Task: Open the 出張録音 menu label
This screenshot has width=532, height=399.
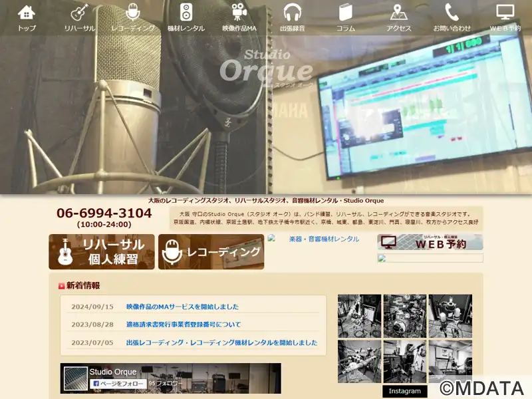Action: (x=293, y=28)
